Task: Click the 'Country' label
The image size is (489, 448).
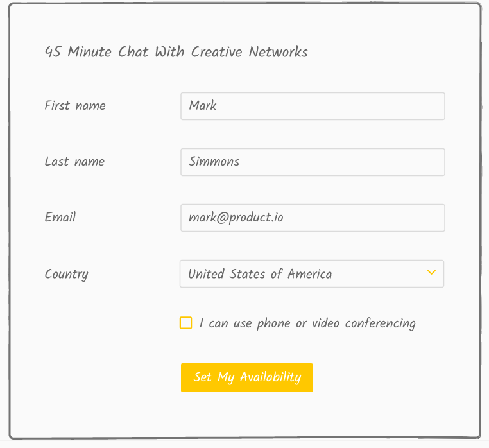Action: [x=67, y=274]
